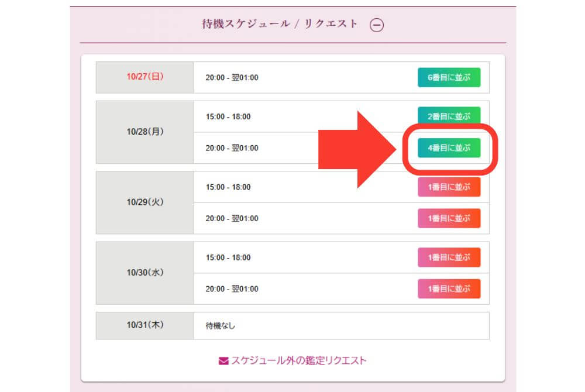Join queue for 10/29 20:00 - 翌01:00 slot
Viewport: 585px width, 392px height.
(x=449, y=218)
